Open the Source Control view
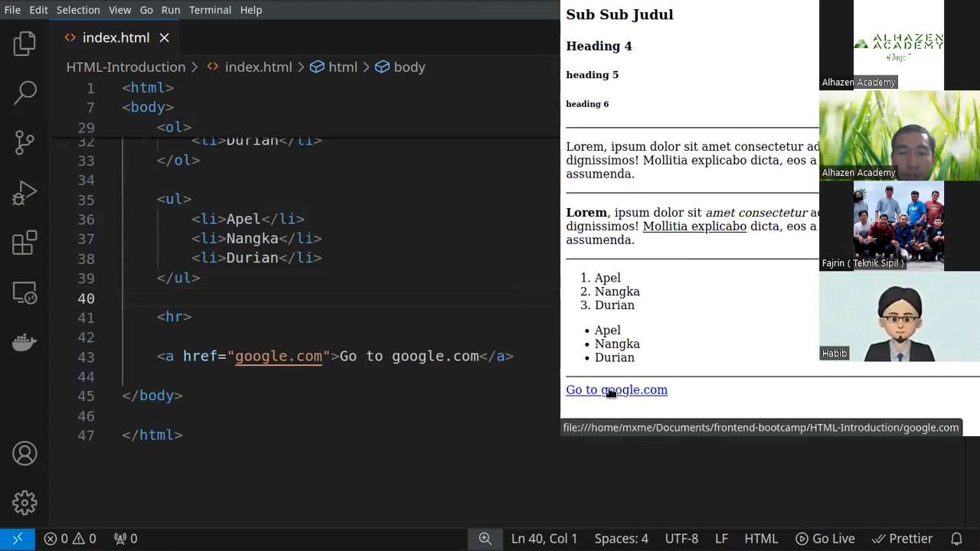Image resolution: width=980 pixels, height=551 pixels. point(24,142)
